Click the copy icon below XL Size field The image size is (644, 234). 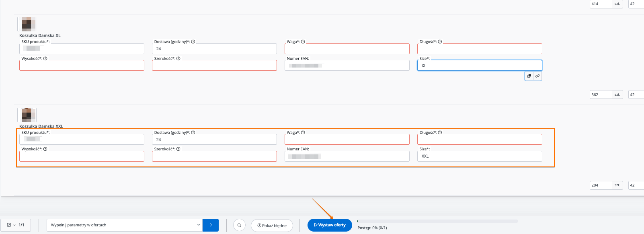[x=529, y=76]
